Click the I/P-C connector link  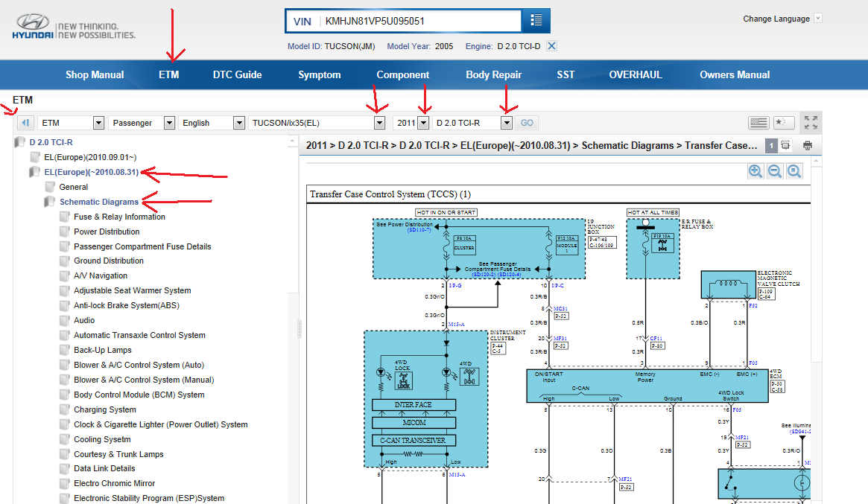[x=557, y=285]
